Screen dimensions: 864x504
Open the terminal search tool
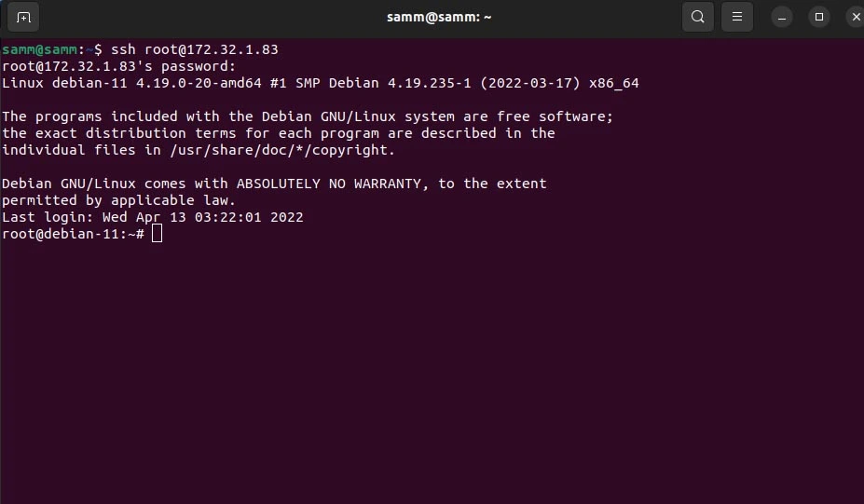(x=697, y=17)
